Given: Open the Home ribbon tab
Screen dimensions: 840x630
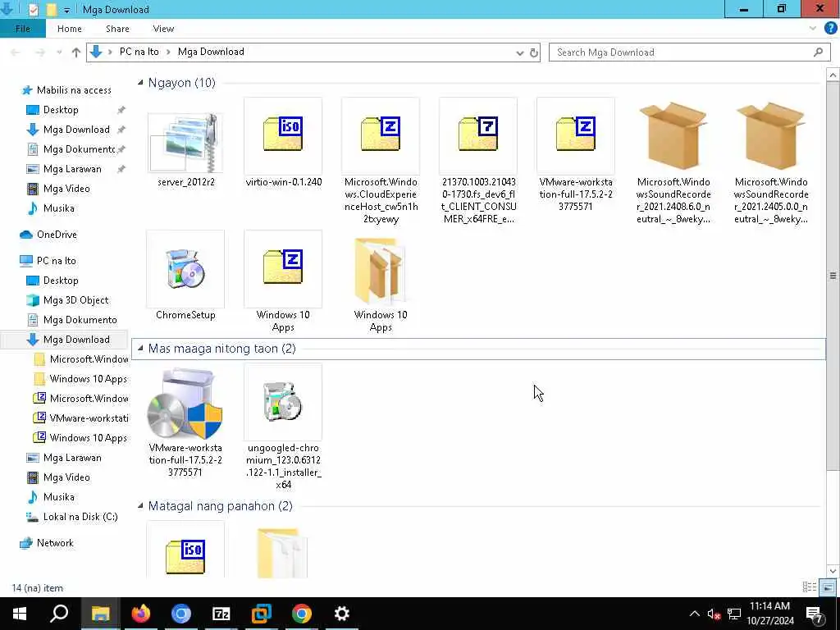Looking at the screenshot, I should (x=70, y=29).
